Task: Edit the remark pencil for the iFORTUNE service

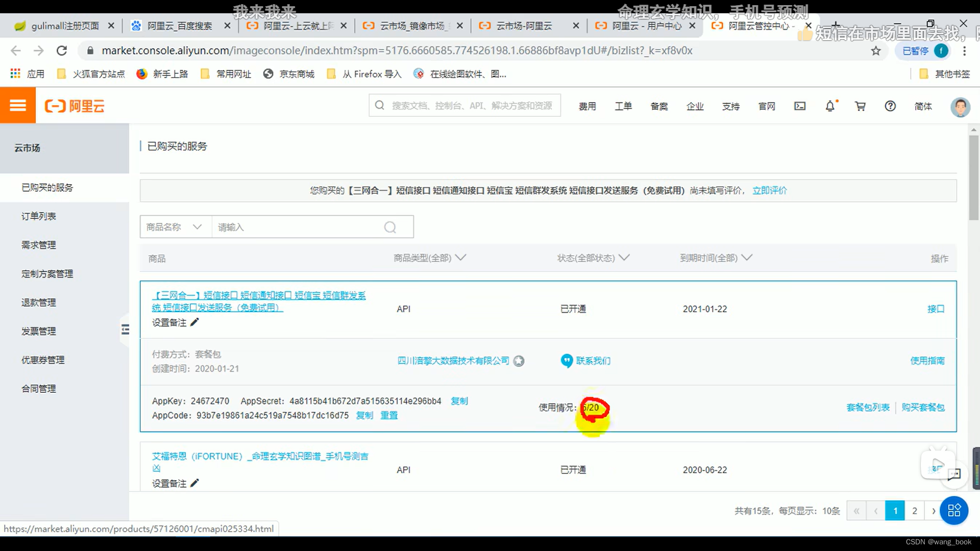Action: 194,483
